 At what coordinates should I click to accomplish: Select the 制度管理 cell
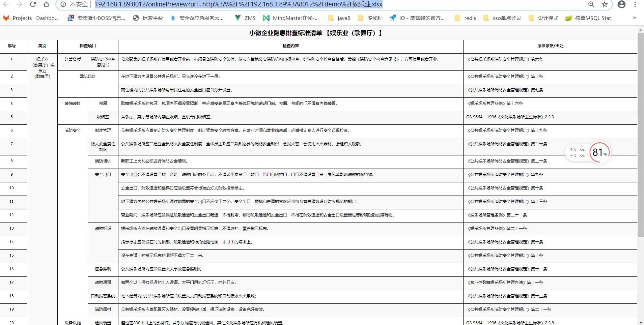(x=103, y=130)
